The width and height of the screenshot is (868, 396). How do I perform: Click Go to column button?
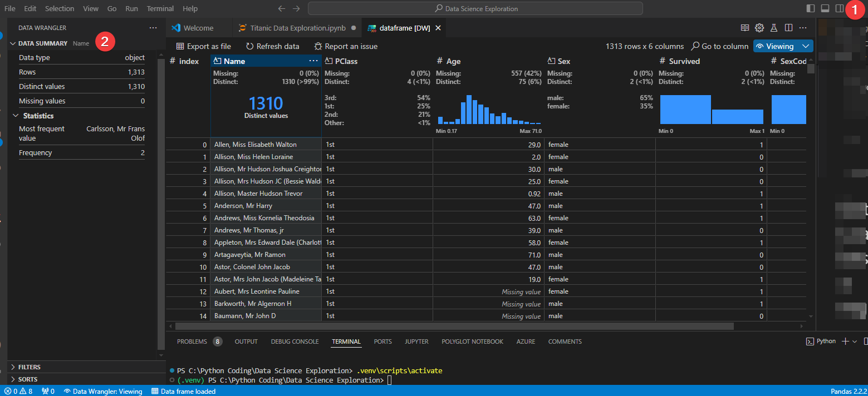point(720,46)
